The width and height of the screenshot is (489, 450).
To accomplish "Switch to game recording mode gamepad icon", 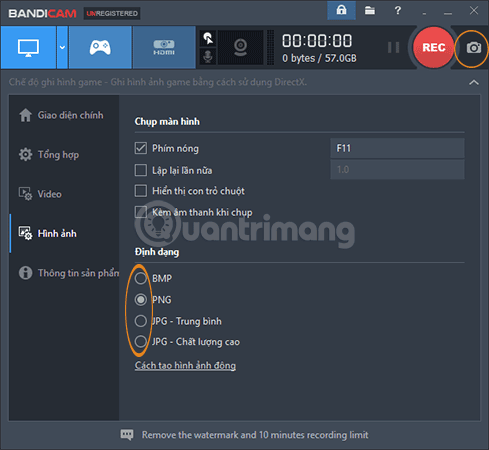I will tap(100, 47).
